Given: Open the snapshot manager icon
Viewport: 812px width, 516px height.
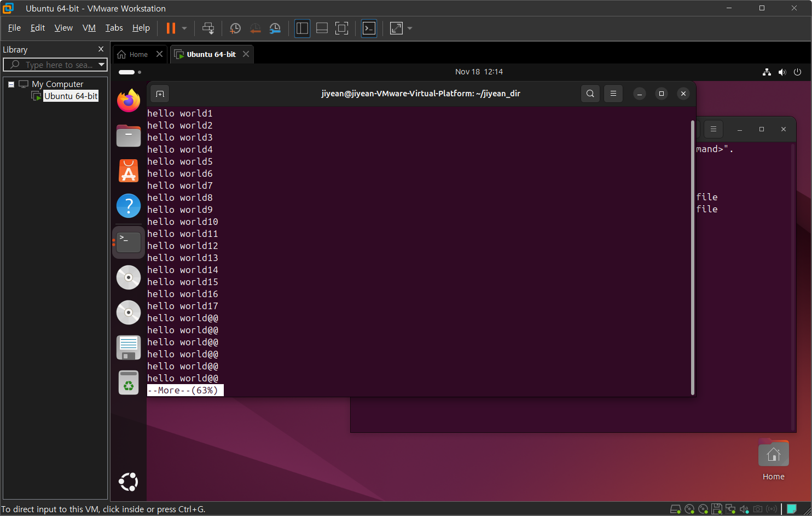Looking at the screenshot, I should (x=275, y=28).
